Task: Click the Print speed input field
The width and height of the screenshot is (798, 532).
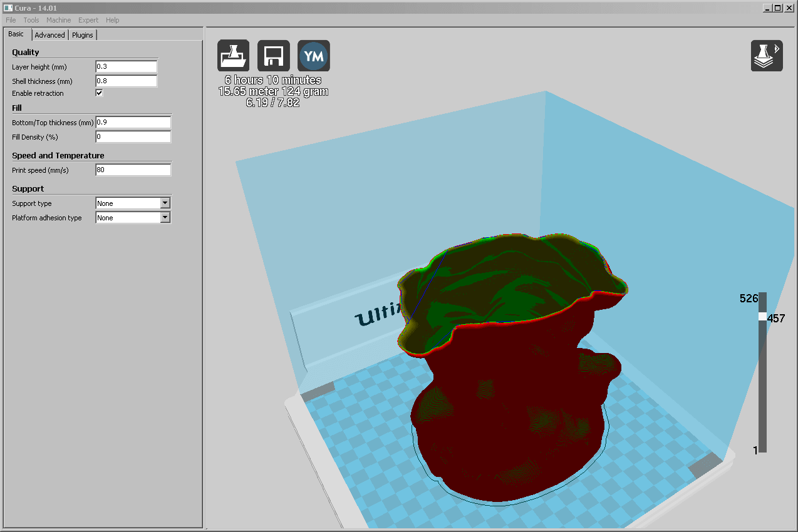Action: 133,170
